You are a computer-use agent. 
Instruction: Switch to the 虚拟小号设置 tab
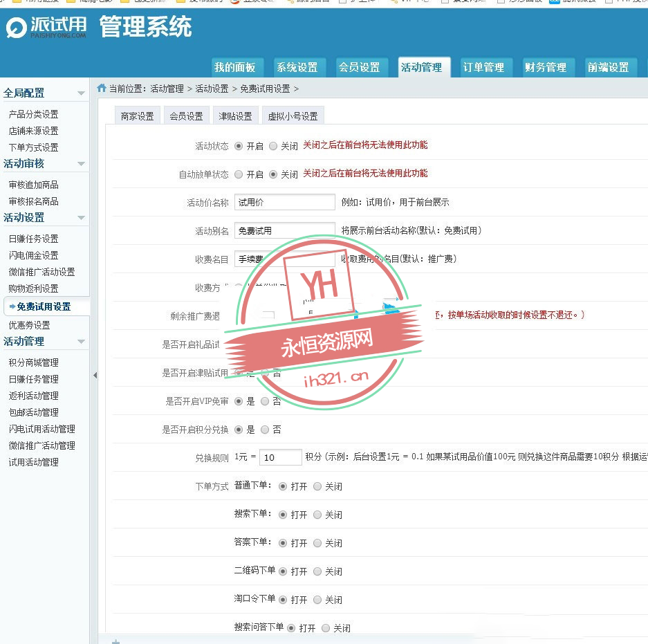coord(293,116)
